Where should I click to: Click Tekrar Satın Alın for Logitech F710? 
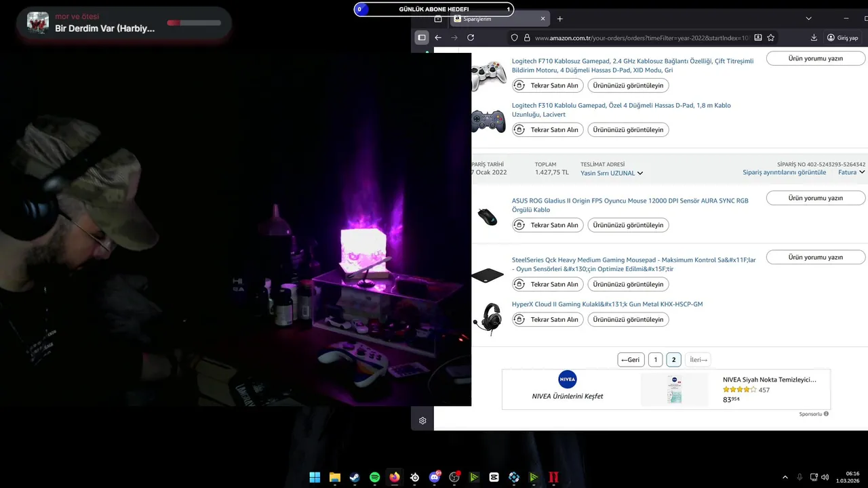coord(548,85)
